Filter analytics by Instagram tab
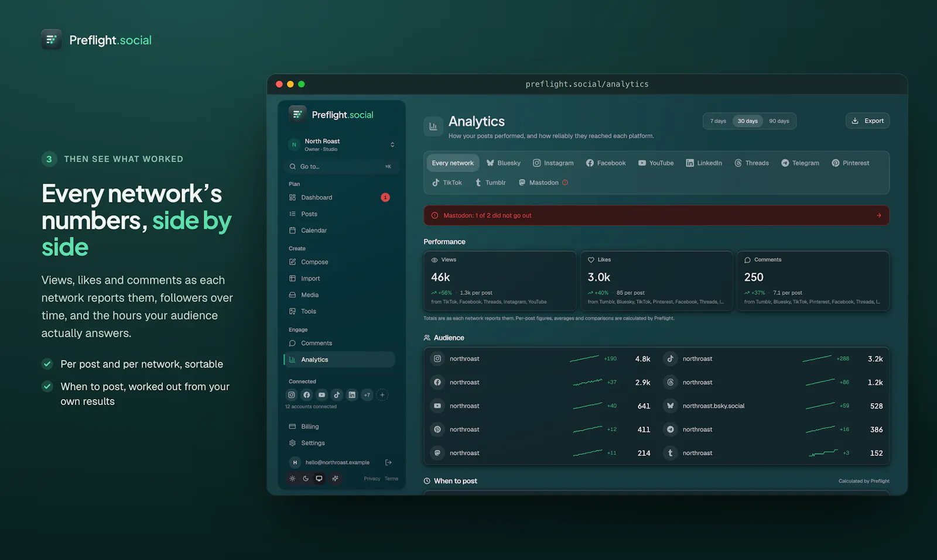 pyautogui.click(x=553, y=163)
